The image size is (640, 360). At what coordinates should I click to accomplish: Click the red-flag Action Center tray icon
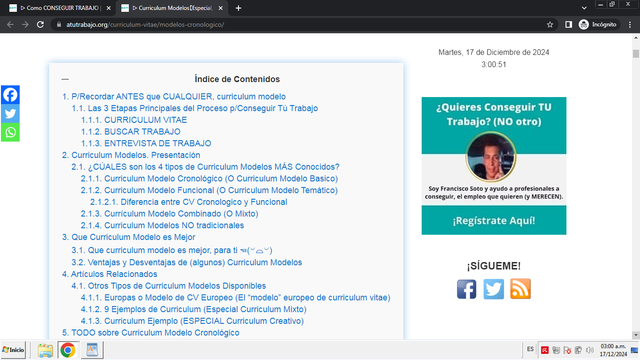(567, 350)
